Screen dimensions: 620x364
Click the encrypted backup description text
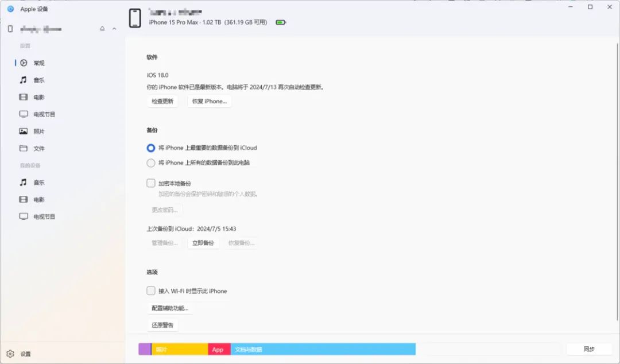208,194
